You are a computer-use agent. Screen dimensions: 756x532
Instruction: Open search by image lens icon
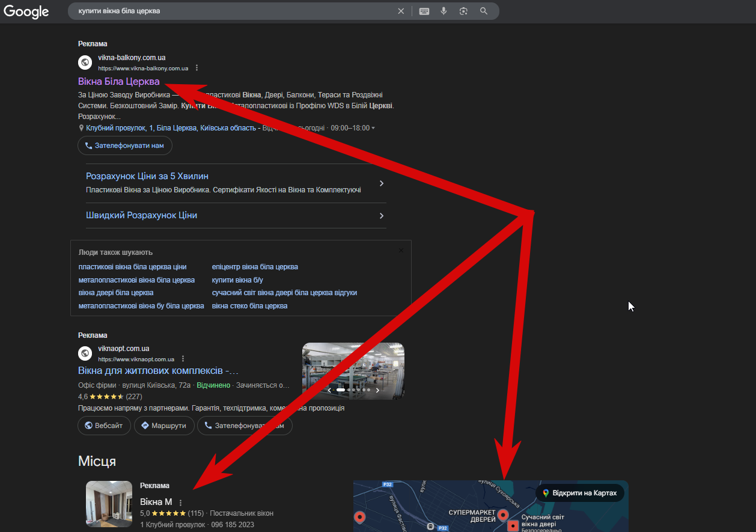tap(463, 11)
